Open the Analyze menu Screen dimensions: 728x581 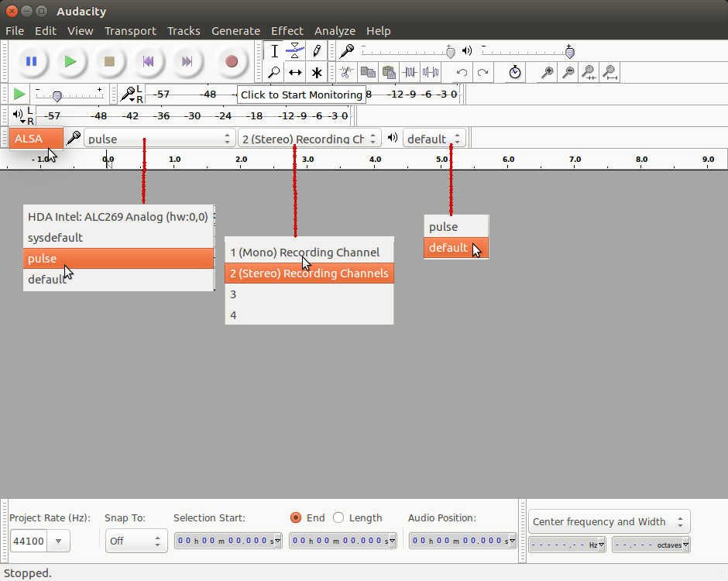pos(335,31)
